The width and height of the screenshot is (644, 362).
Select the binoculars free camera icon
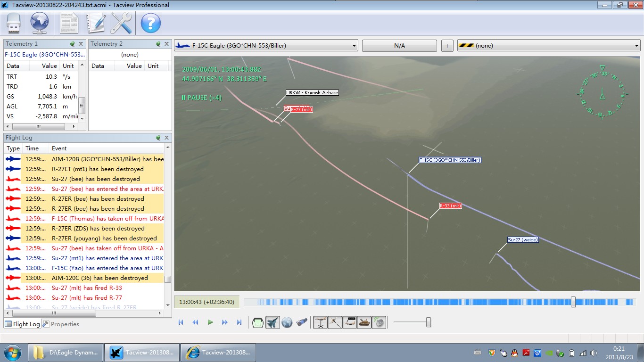tap(302, 322)
